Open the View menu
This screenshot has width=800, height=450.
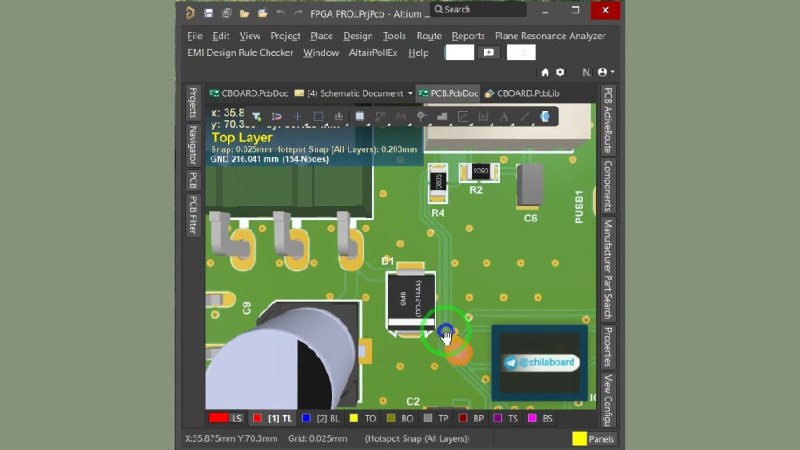249,36
